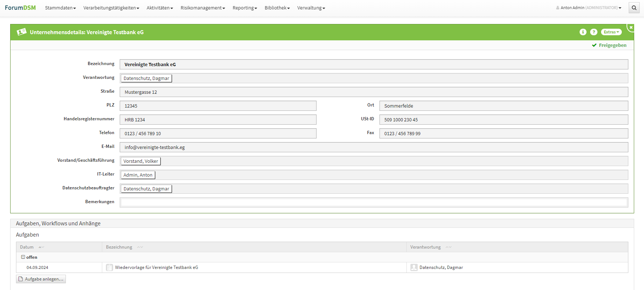
Task: Click the Aufgabe anlegen button
Action: pyautogui.click(x=41, y=279)
